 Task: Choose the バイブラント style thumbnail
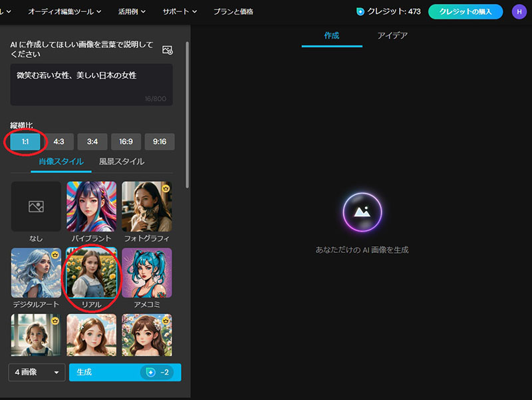(91, 206)
